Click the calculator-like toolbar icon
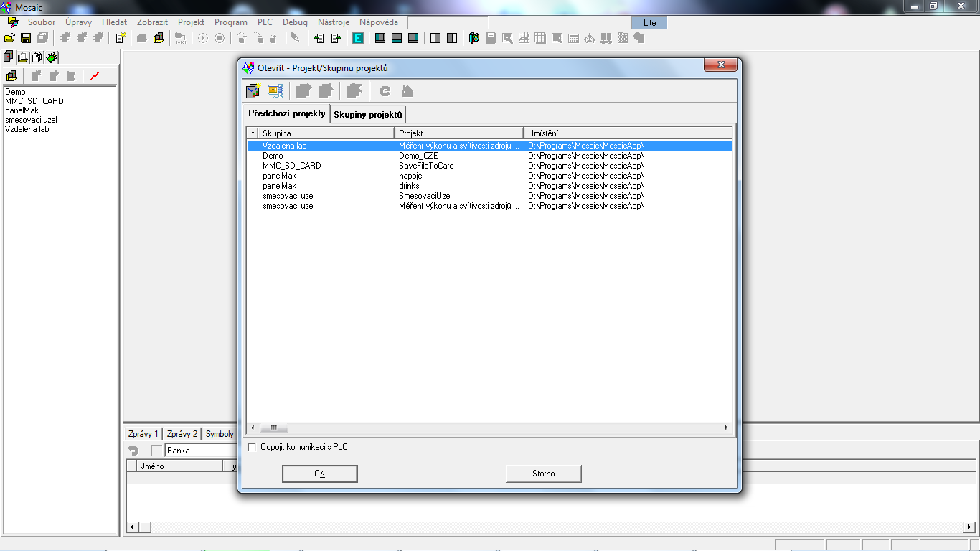 [x=573, y=38]
